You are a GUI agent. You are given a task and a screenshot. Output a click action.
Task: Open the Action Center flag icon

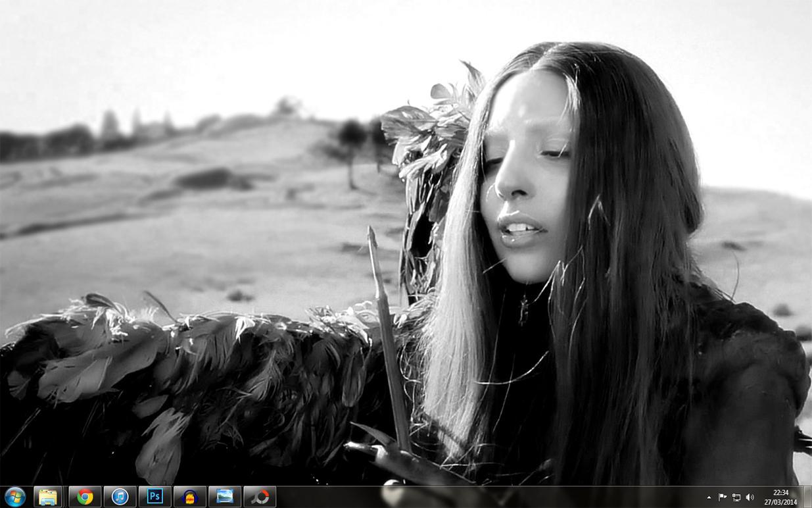[x=722, y=497]
